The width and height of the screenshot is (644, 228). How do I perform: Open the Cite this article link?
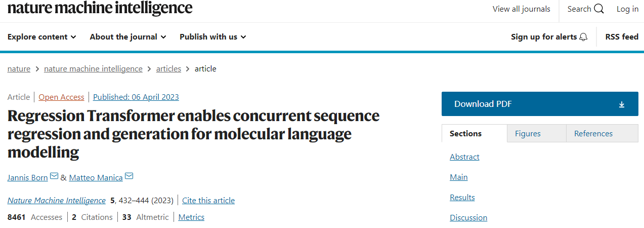[x=208, y=201]
